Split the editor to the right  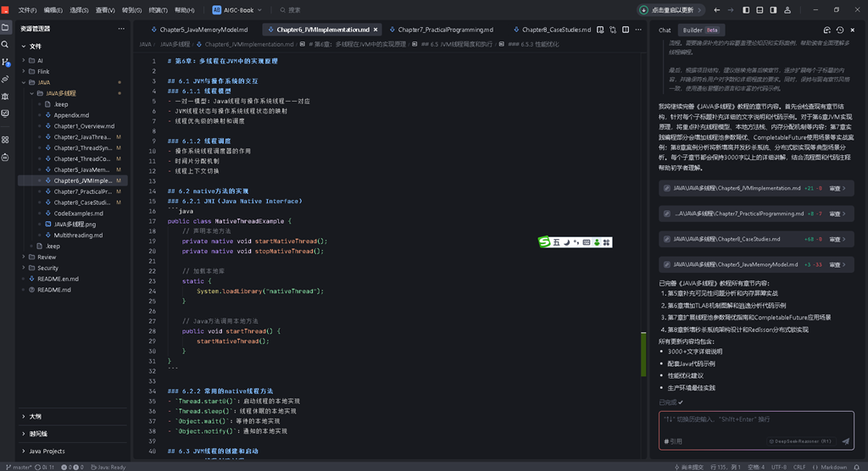(626, 30)
